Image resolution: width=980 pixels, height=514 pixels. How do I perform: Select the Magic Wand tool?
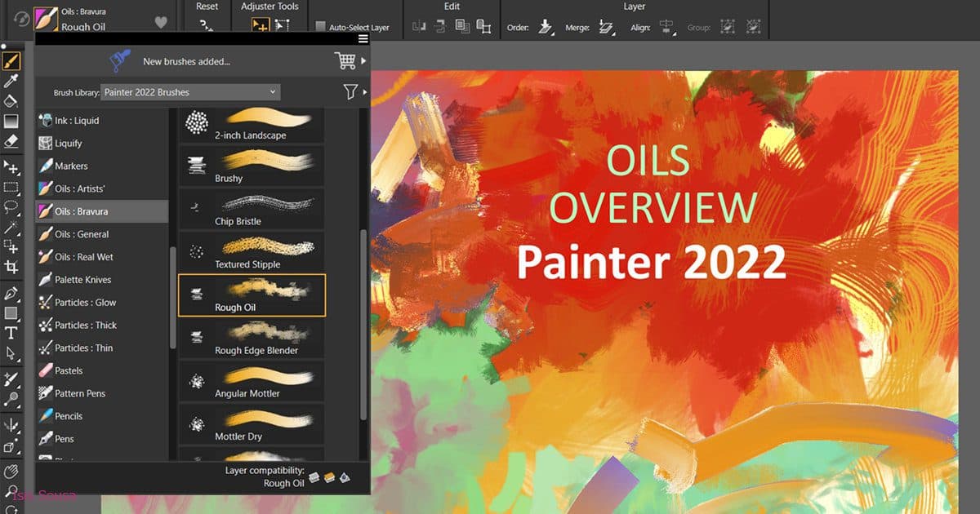[x=11, y=225]
